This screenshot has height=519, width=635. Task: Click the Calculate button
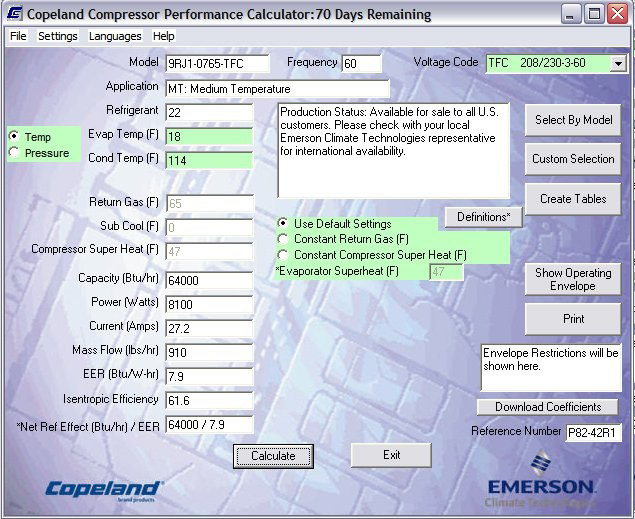tap(273, 456)
